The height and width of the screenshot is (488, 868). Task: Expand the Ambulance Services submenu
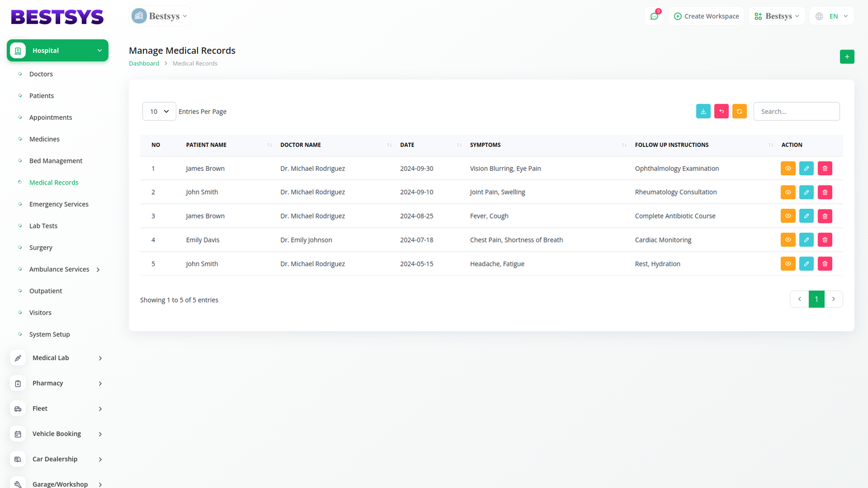click(98, 269)
